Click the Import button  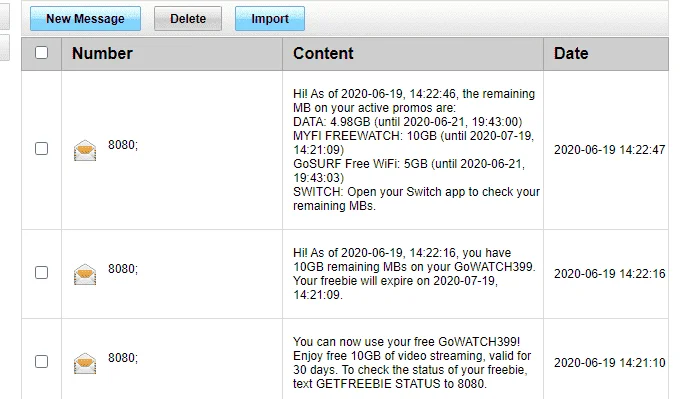pyautogui.click(x=270, y=19)
